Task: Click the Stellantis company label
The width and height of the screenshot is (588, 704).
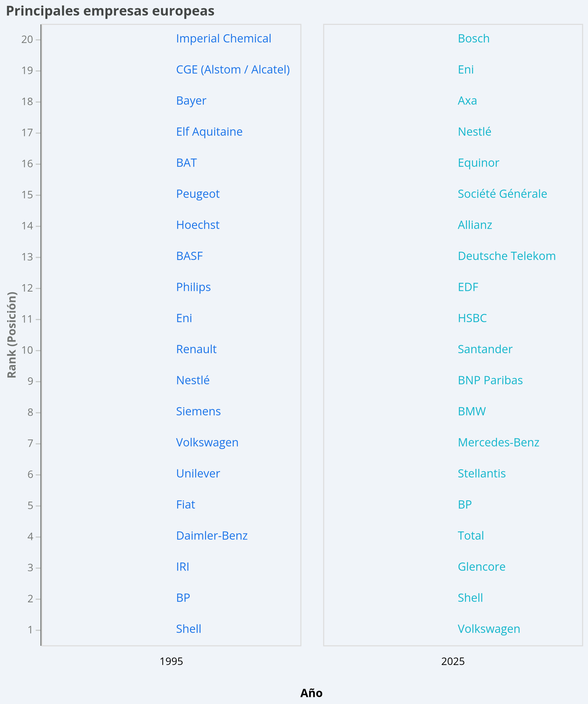Action: [x=481, y=474]
